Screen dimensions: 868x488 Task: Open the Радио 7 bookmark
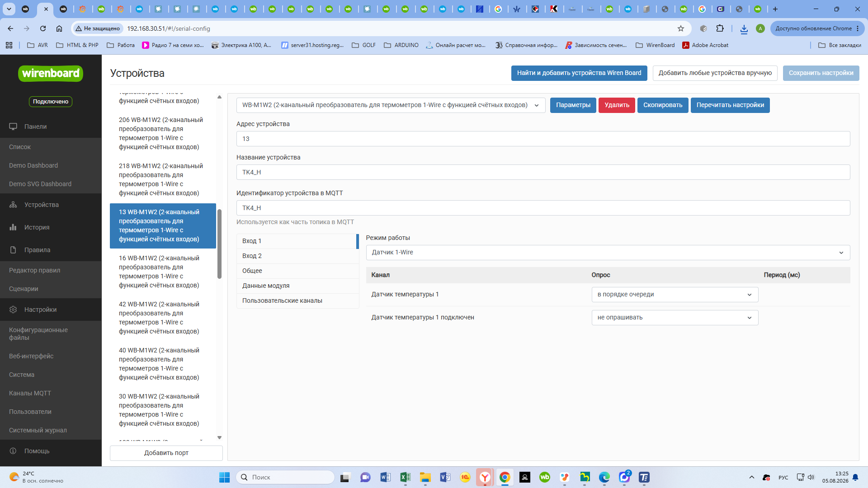coord(173,45)
